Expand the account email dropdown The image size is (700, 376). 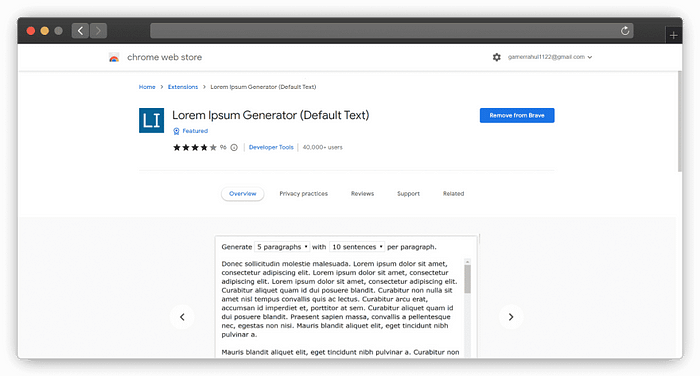coord(550,57)
